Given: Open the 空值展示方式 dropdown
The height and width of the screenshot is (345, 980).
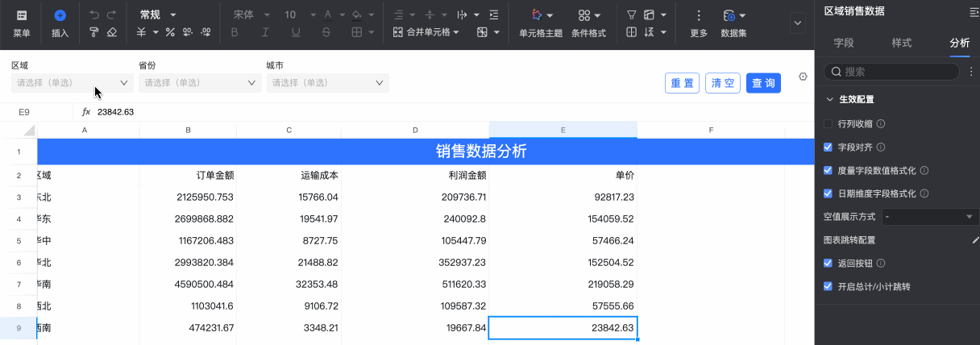Looking at the screenshot, I should 928,217.
